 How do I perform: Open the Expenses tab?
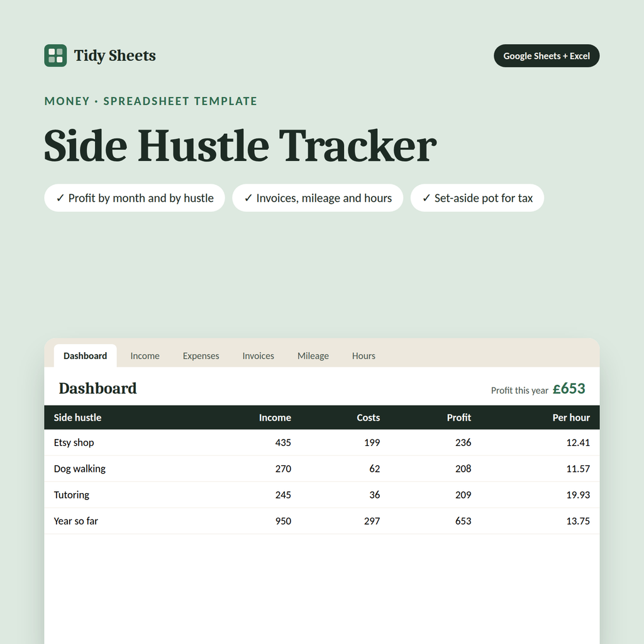(201, 356)
